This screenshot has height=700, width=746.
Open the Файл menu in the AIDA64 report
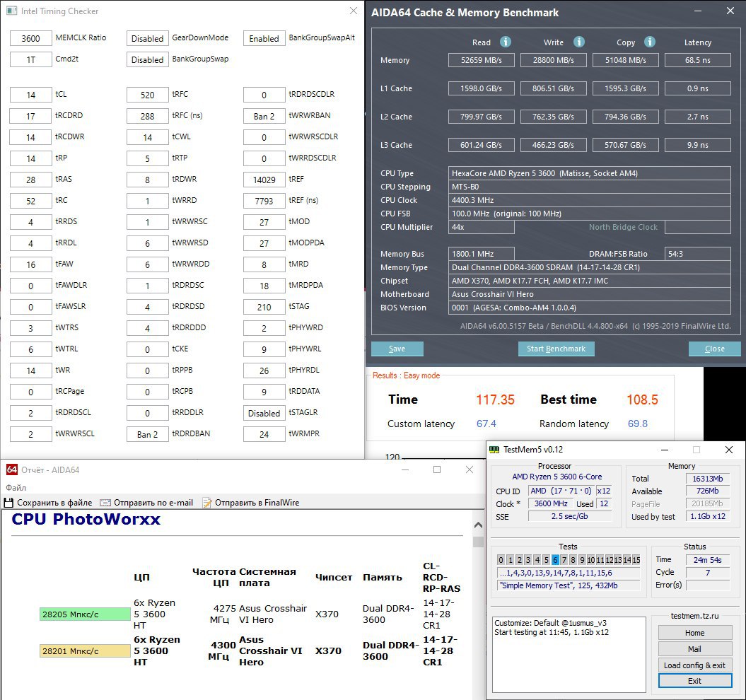16,487
